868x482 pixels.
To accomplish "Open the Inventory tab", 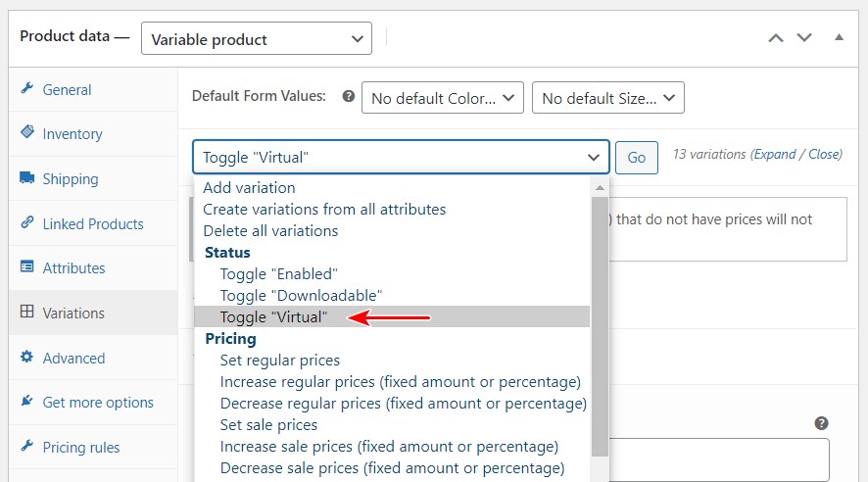I will point(93,134).
